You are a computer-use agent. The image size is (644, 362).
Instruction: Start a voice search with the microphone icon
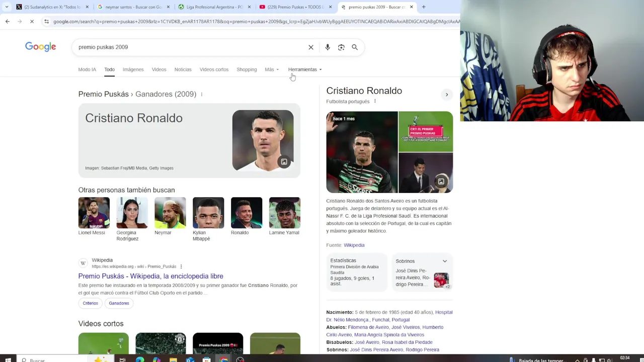tap(328, 47)
